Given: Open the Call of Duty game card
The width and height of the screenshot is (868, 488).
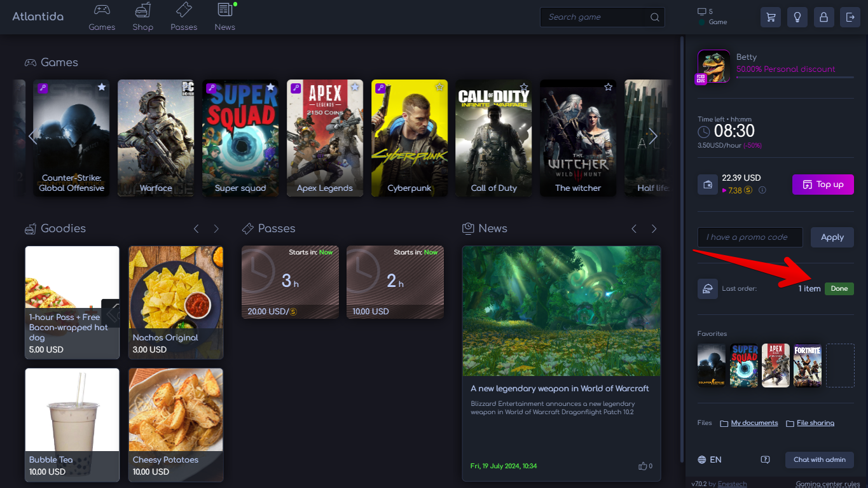Looking at the screenshot, I should (x=494, y=138).
